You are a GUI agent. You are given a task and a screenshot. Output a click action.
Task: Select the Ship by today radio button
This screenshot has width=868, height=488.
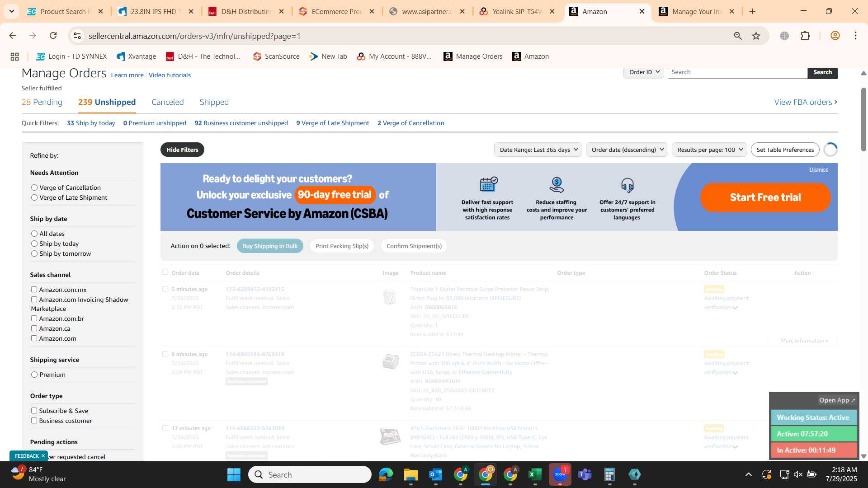(34, 244)
